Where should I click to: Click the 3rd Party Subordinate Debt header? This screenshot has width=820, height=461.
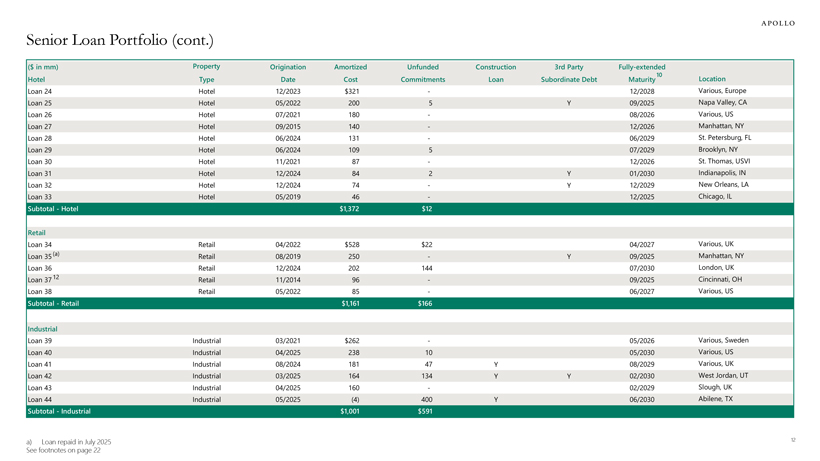click(568, 73)
